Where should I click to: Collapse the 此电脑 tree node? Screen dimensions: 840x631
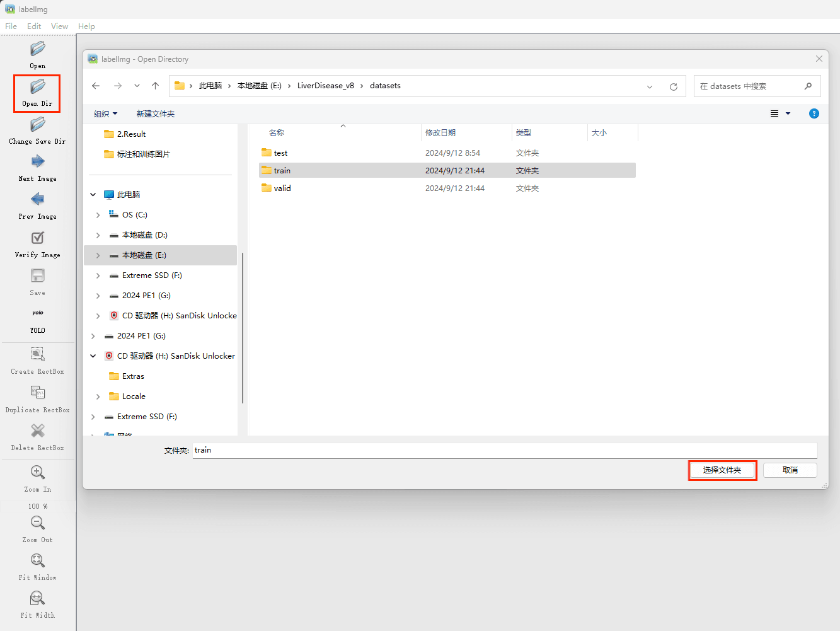(x=93, y=195)
